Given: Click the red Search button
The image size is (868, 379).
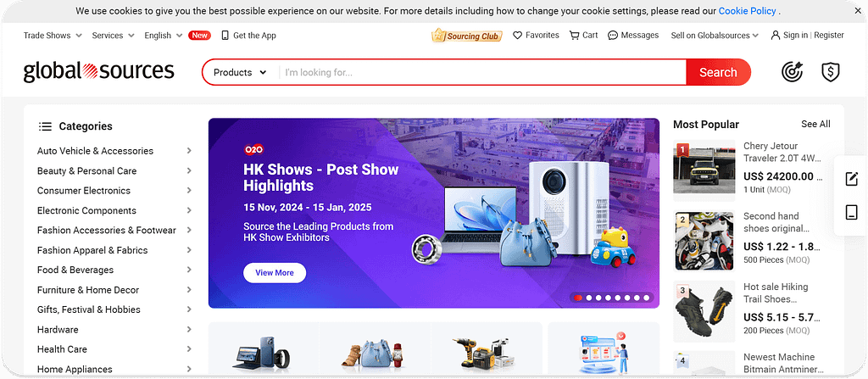Looking at the screenshot, I should 718,72.
